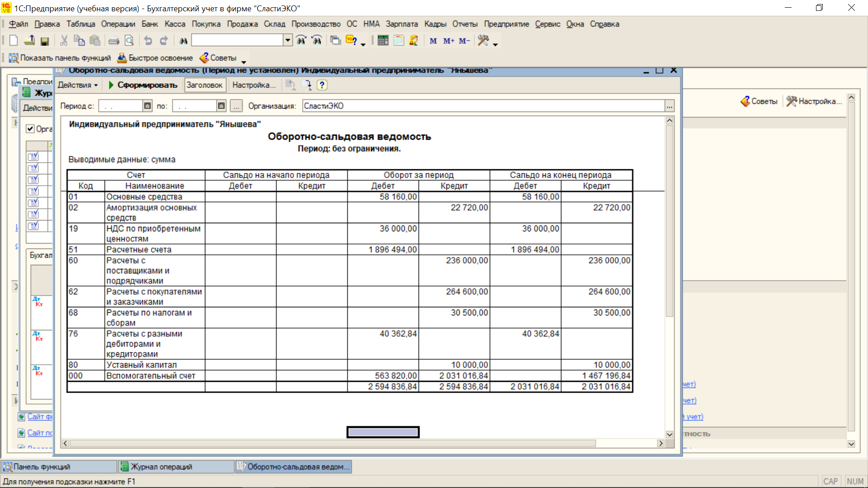This screenshot has width=868, height=488.
Task: Open the Отчеты menu
Action: [x=464, y=24]
